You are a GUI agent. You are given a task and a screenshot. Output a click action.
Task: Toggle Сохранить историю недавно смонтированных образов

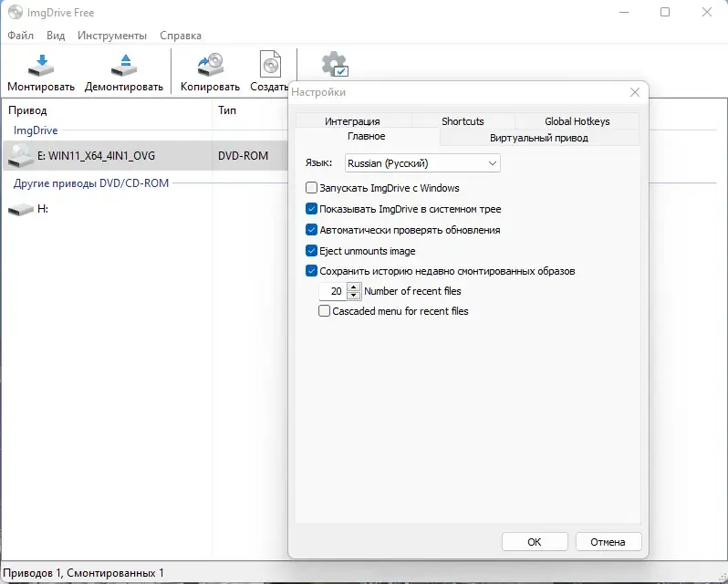tap(311, 270)
